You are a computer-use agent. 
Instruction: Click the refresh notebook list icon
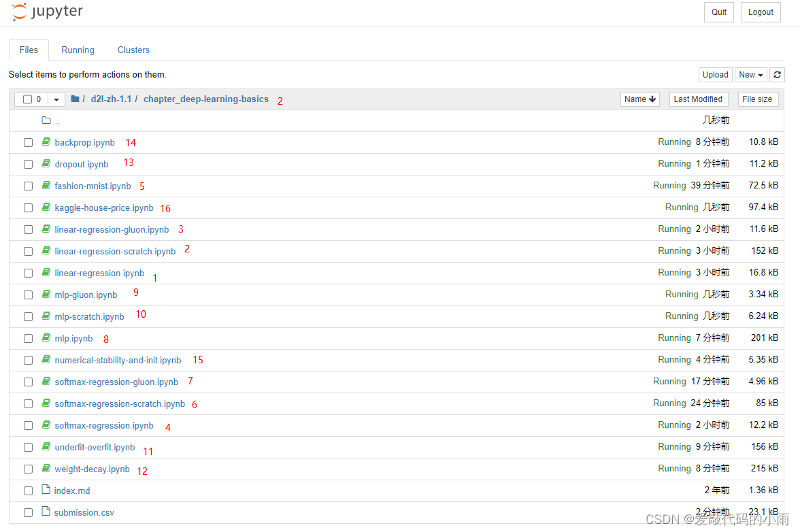777,74
